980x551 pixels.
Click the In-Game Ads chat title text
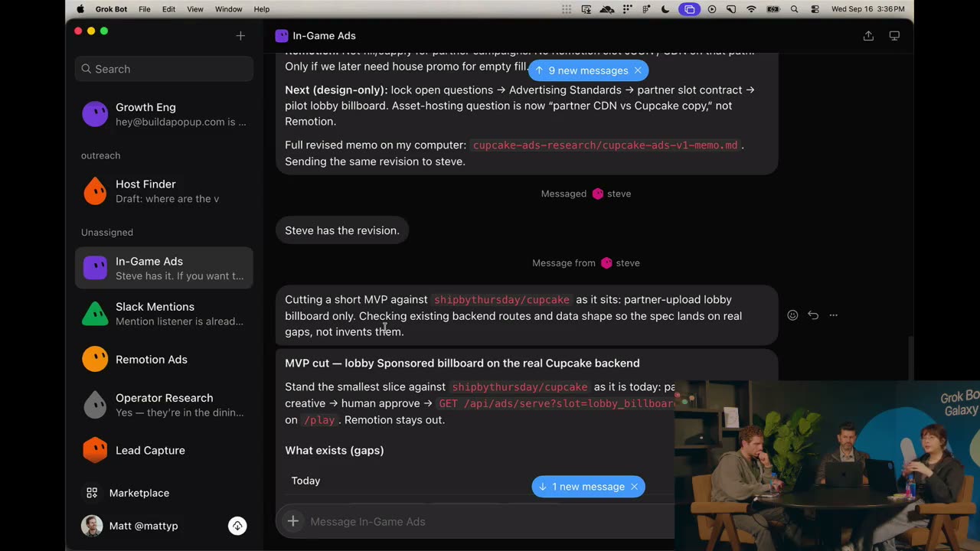pyautogui.click(x=324, y=36)
